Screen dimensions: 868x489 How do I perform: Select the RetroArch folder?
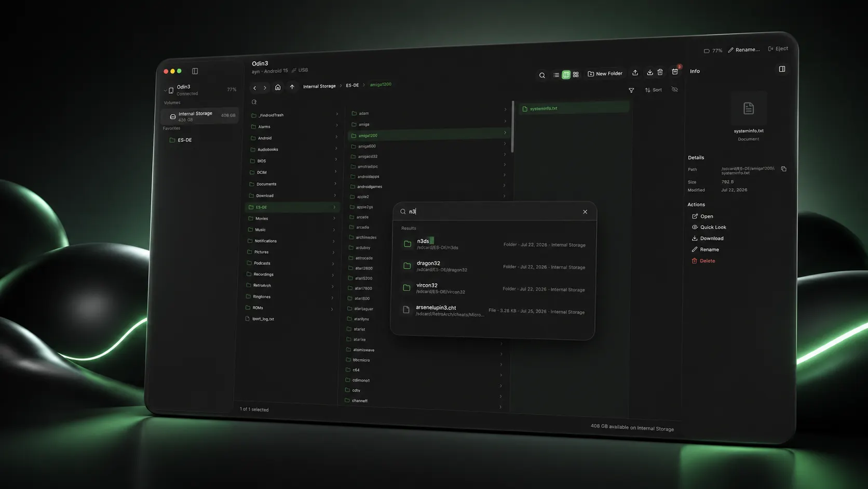tap(290, 285)
